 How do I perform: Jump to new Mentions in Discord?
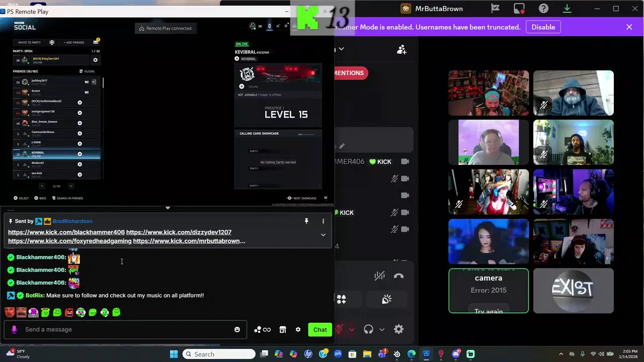pyautogui.click(x=351, y=73)
